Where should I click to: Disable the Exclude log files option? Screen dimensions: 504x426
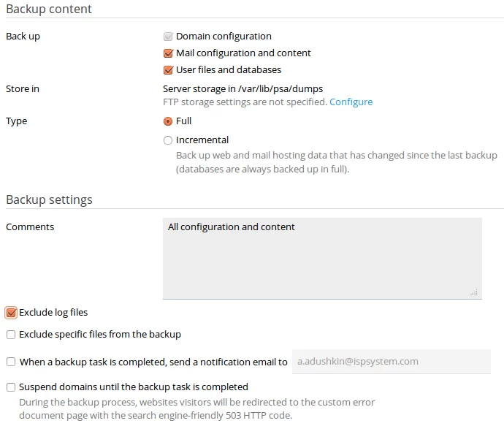tap(11, 313)
